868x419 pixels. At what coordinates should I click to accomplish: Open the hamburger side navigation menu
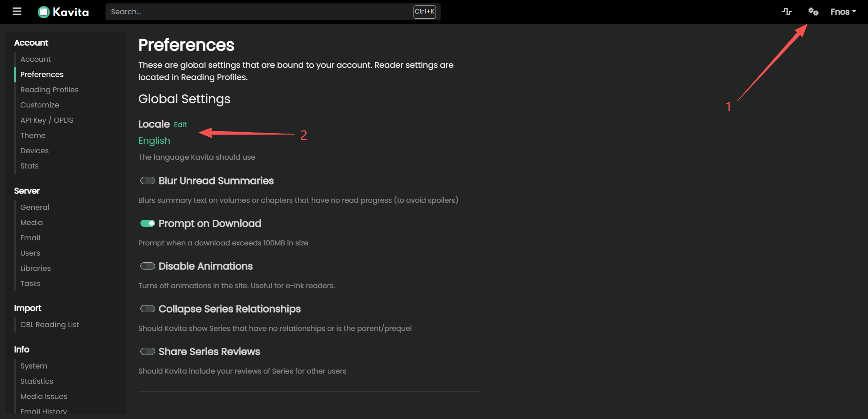(x=17, y=12)
